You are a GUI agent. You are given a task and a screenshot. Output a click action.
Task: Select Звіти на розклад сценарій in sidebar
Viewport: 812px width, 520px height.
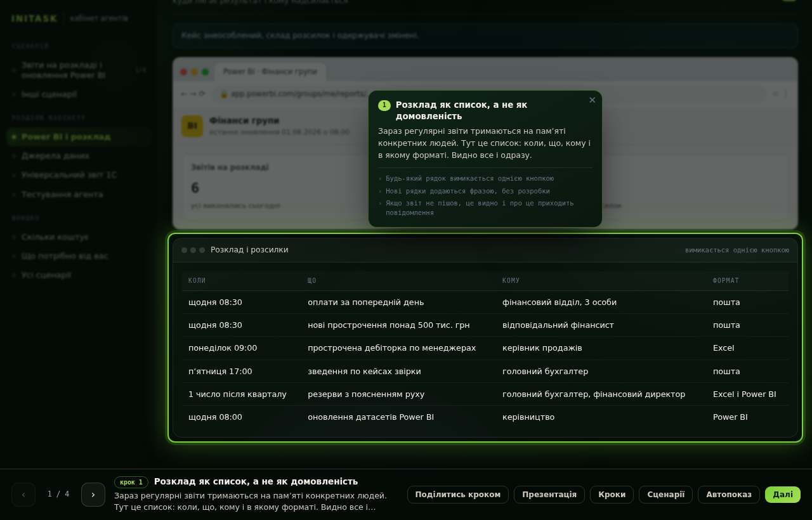coord(79,70)
